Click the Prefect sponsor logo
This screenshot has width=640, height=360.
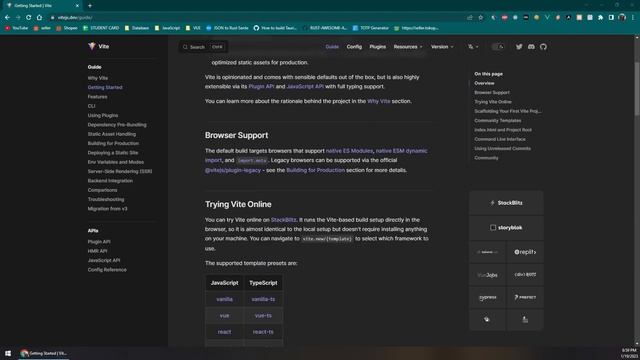(x=525, y=298)
